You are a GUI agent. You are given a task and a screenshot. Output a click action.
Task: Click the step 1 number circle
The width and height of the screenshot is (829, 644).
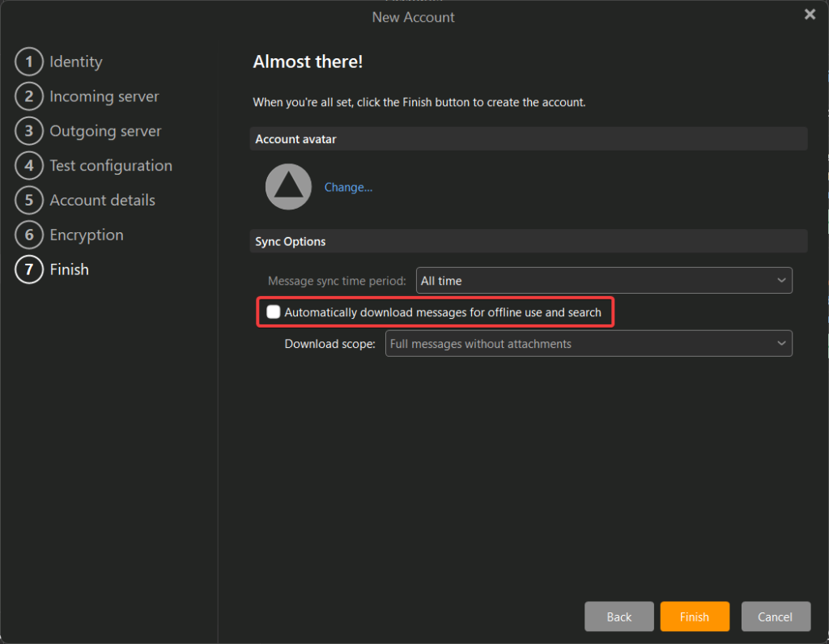point(29,61)
